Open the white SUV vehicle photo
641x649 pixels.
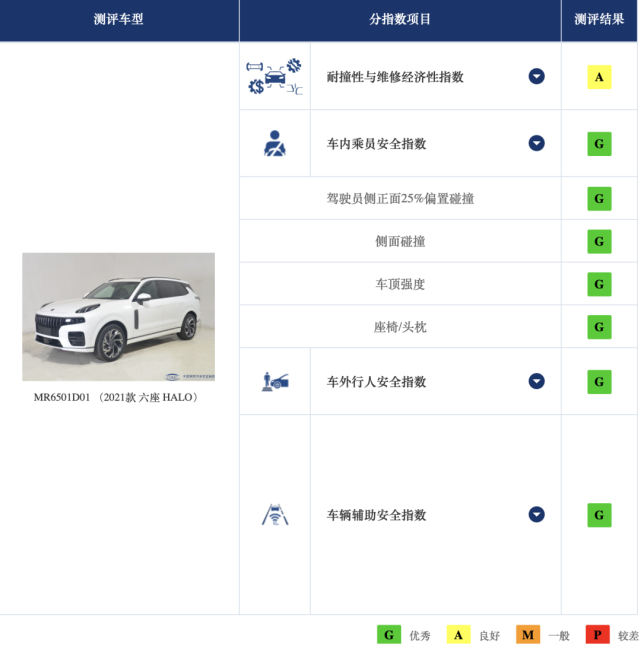[x=118, y=317]
